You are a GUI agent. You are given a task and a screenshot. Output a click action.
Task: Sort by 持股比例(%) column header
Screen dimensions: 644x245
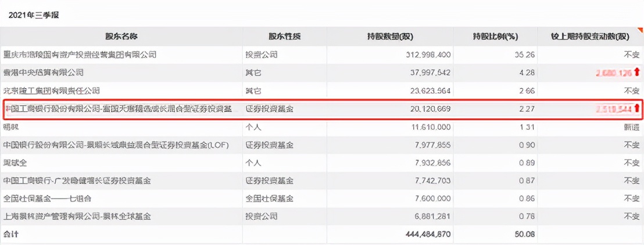(495, 37)
